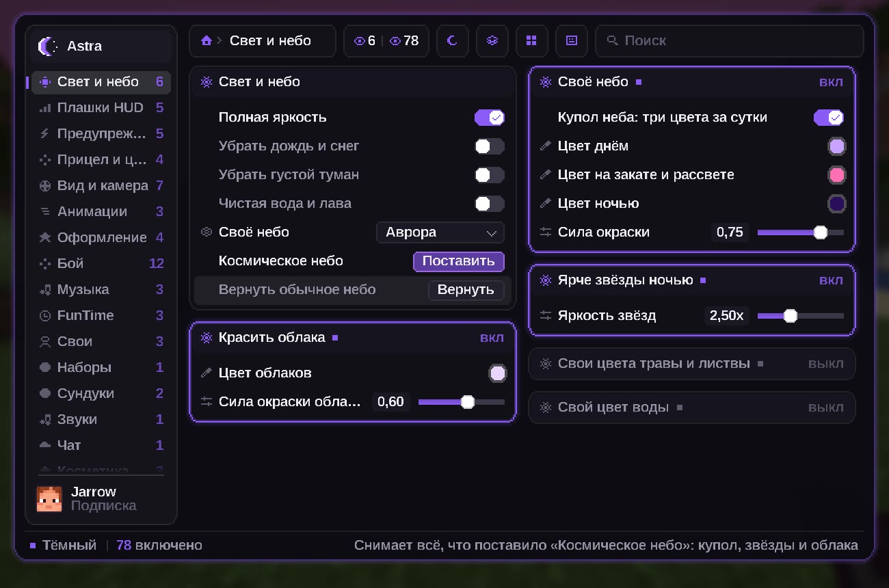Click the sliders icon beside Яркость звёзд
Image resolution: width=889 pixels, height=588 pixels.
[546, 316]
